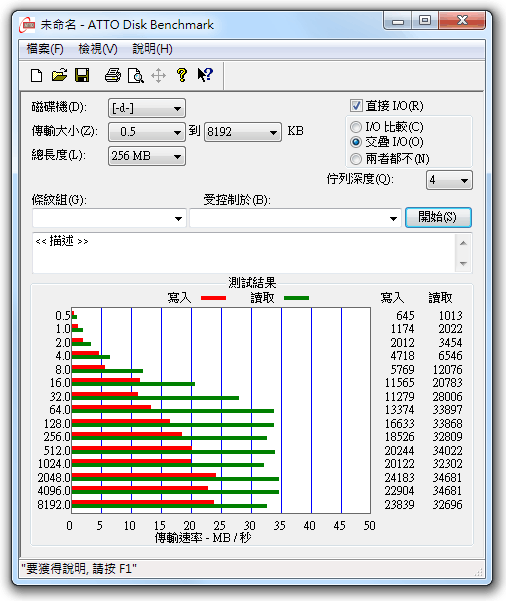Click the green 讀取 legend swatch
This screenshot has width=506, height=601.
296,298
